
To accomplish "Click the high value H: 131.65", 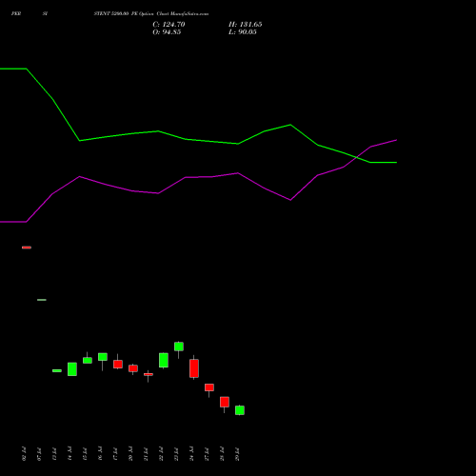I will 245,25.
